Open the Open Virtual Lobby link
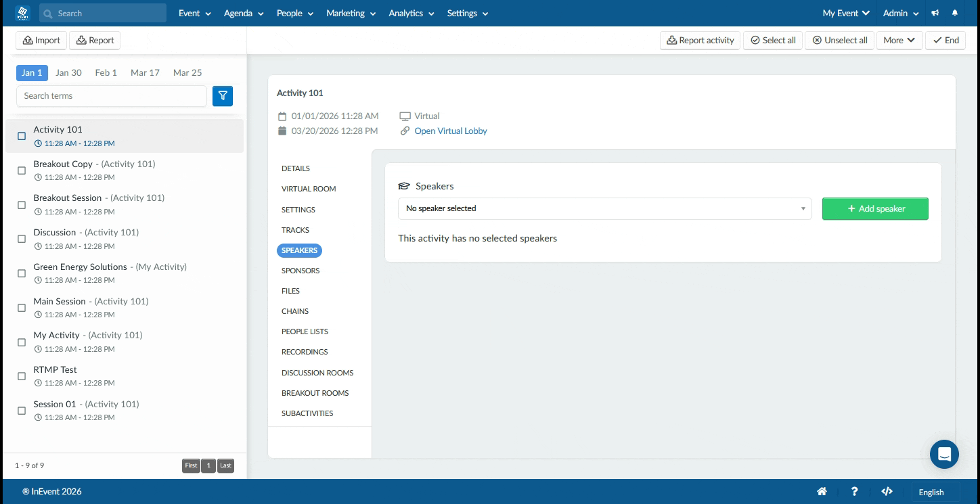The image size is (980, 504). (x=451, y=131)
